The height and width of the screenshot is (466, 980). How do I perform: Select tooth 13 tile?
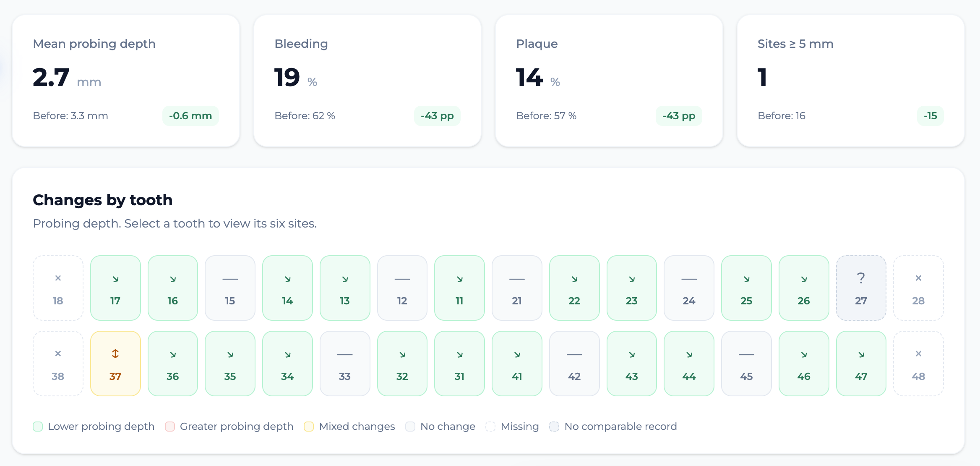pos(345,288)
